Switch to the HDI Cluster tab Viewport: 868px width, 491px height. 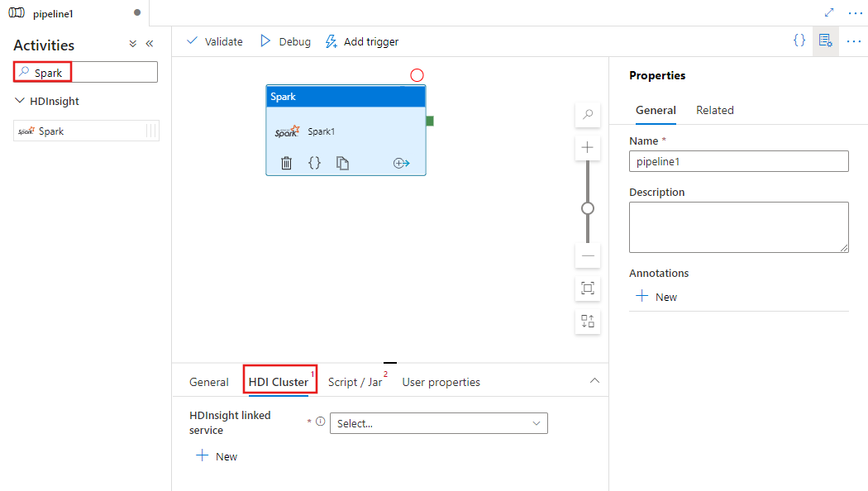pyautogui.click(x=279, y=382)
